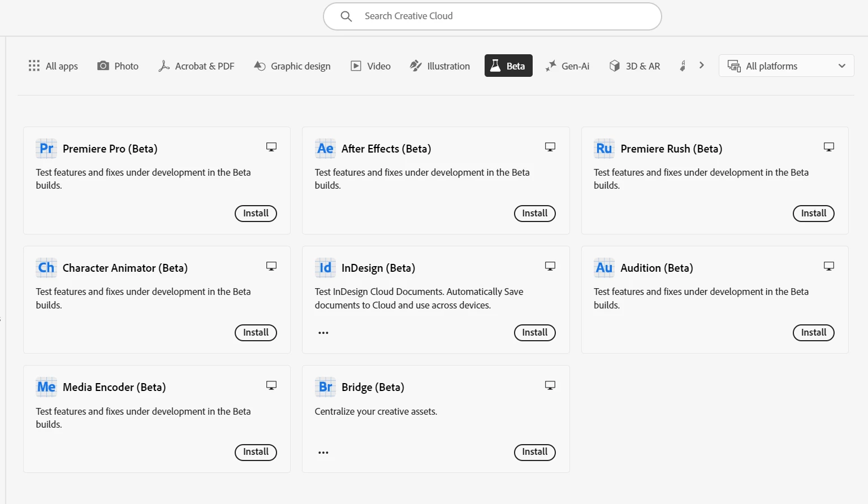The height and width of the screenshot is (504, 868).
Task: Click desktop platform icon on Character Animator card
Action: point(271,266)
